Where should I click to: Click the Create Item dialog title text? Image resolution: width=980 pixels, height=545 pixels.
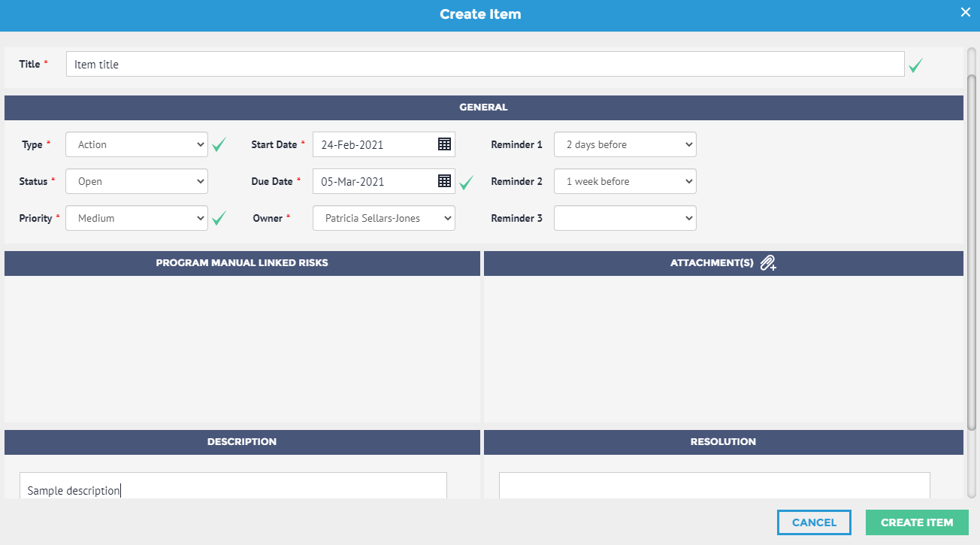(x=480, y=14)
